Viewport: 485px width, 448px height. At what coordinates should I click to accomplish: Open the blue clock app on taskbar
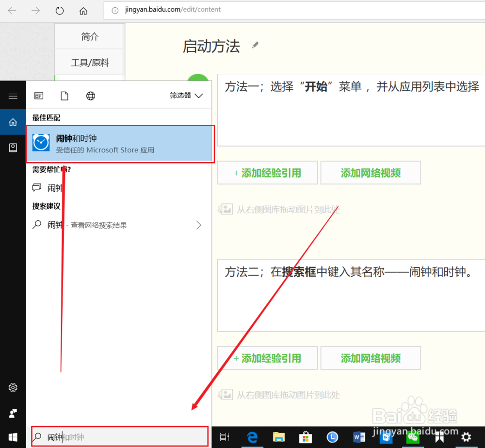coord(332,437)
